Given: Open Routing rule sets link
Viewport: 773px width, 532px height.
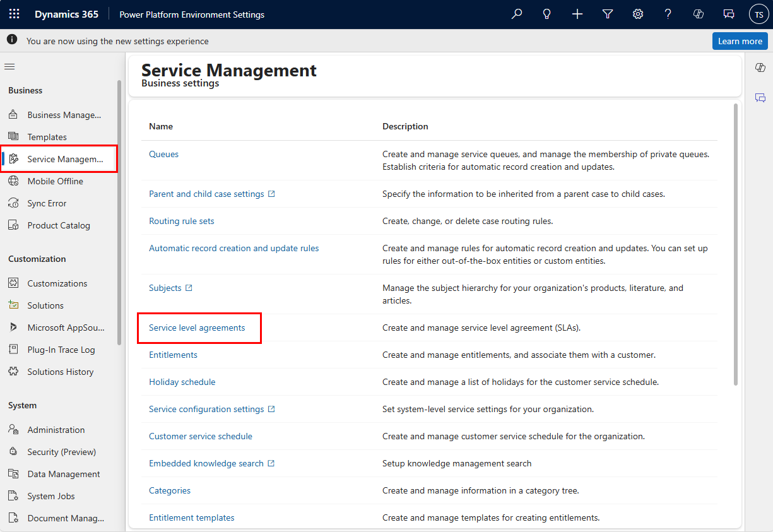Looking at the screenshot, I should coord(182,221).
